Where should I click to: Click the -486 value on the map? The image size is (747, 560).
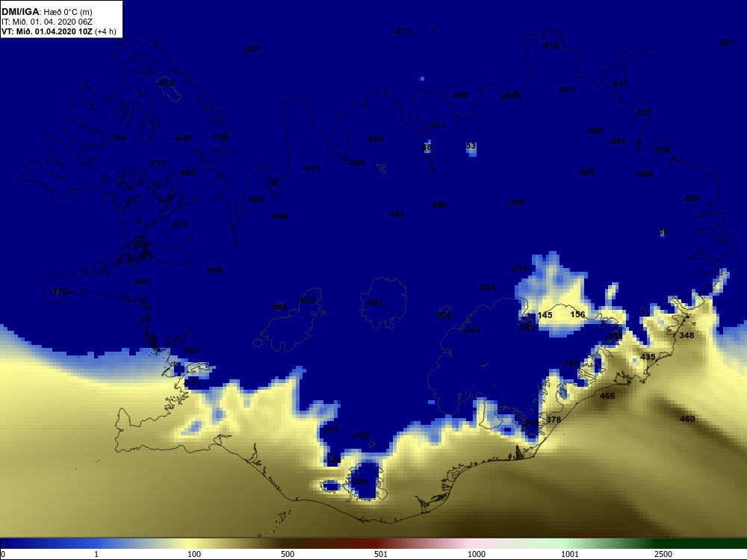coord(438,205)
